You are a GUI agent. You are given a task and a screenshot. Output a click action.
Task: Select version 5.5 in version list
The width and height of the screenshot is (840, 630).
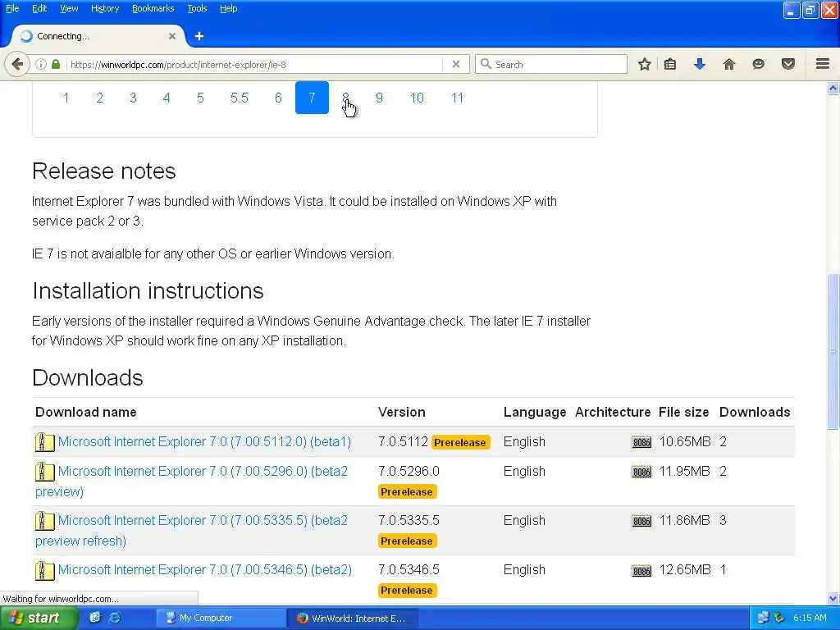[240, 98]
